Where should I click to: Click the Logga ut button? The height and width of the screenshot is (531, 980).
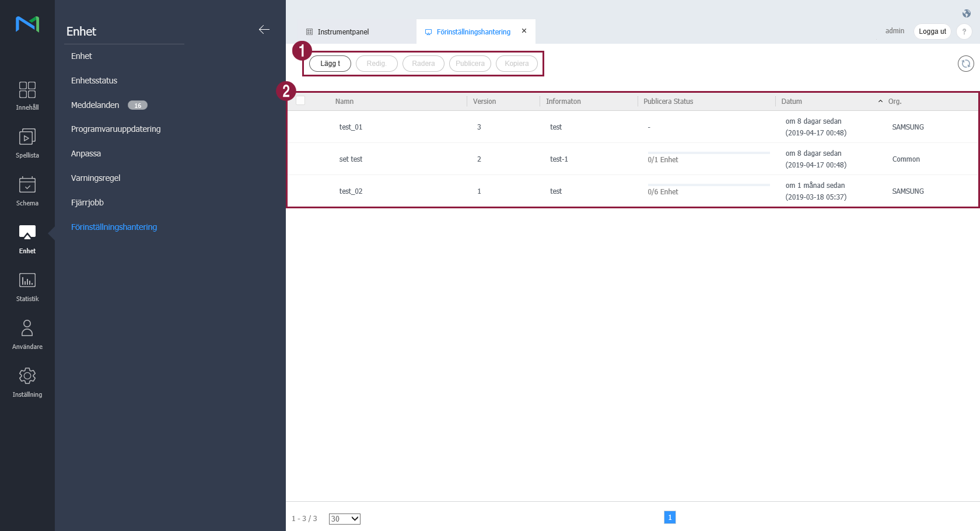[932, 32]
